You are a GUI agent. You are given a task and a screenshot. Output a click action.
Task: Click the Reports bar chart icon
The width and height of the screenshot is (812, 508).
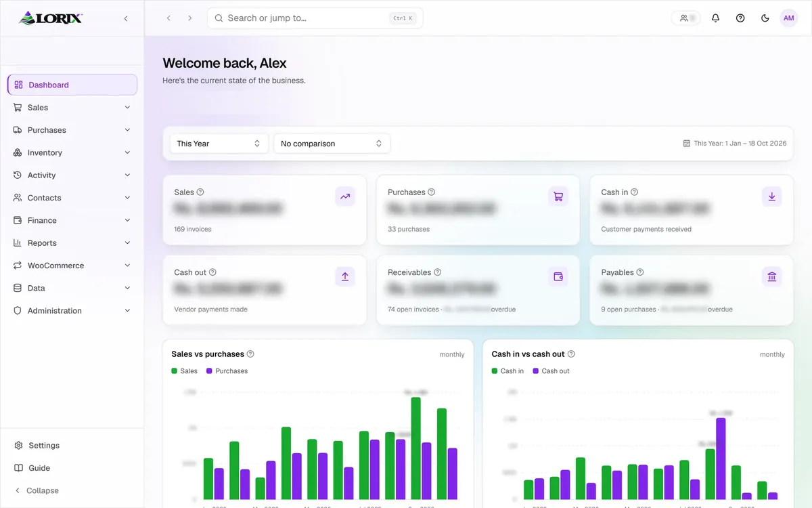coord(18,242)
